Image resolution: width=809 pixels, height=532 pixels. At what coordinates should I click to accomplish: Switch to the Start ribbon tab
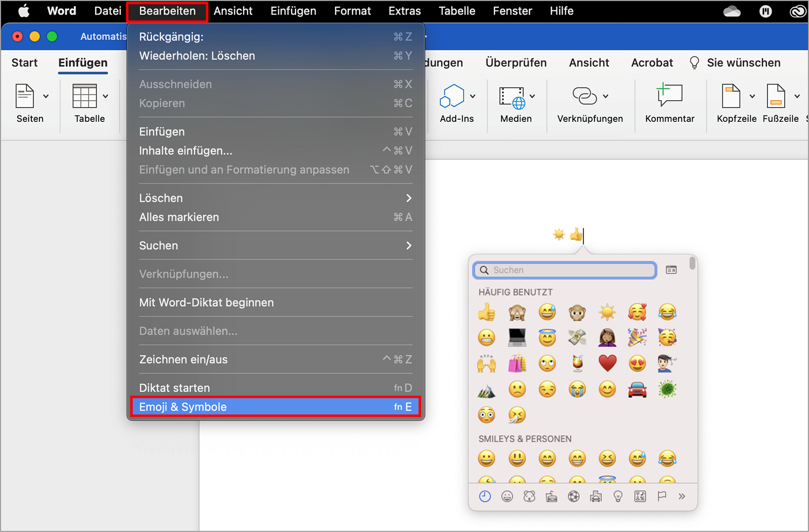(x=24, y=63)
